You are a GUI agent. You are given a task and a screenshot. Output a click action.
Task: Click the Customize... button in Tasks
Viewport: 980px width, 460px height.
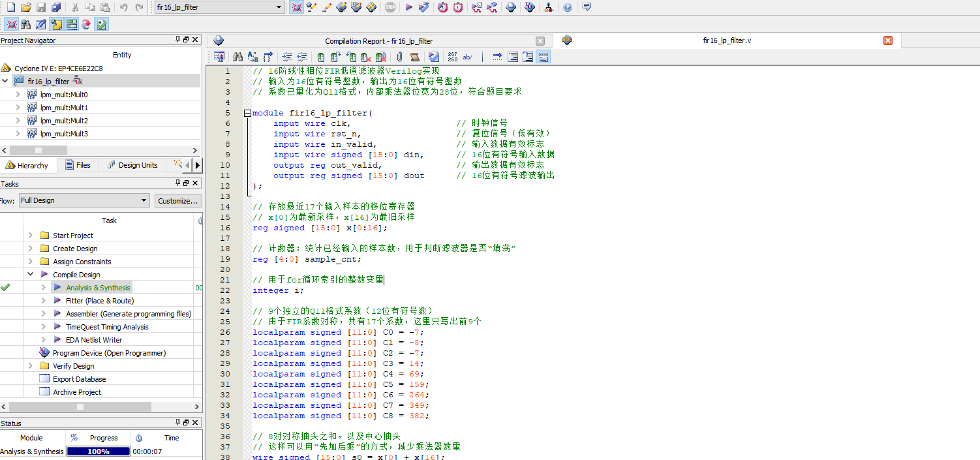pos(178,200)
